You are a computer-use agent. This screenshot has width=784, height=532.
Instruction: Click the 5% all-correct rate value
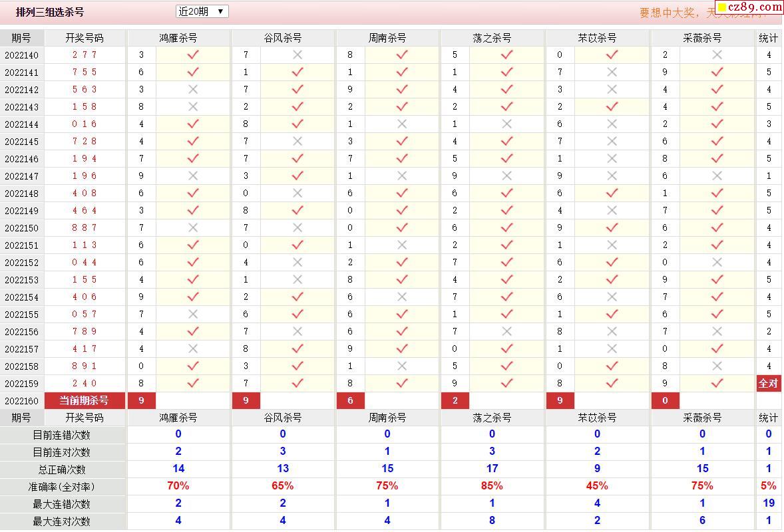(769, 485)
